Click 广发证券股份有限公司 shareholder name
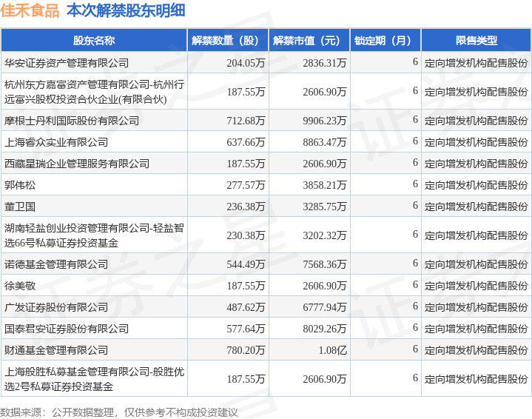The height and width of the screenshot is (419, 532). 56,307
